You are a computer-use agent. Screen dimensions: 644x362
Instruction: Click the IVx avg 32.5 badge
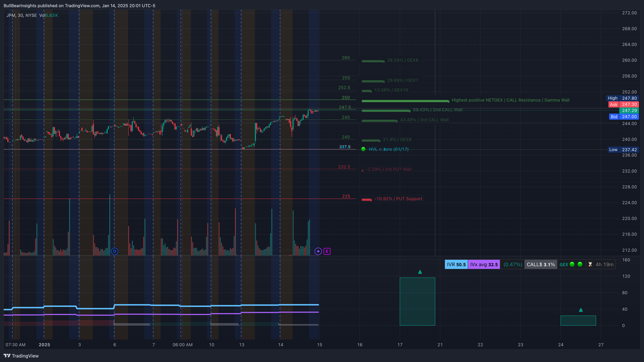coord(484,265)
